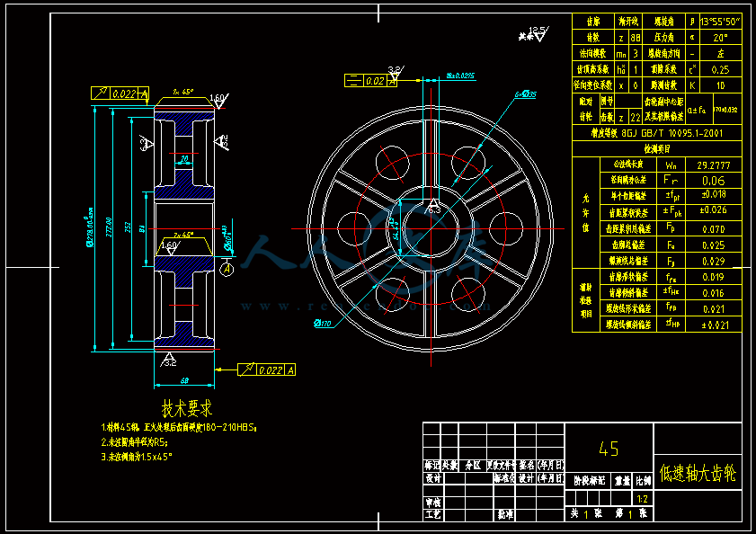Screen dimensions: 756x534
Task: Select the 重量 label in title block
Action: coord(622,480)
